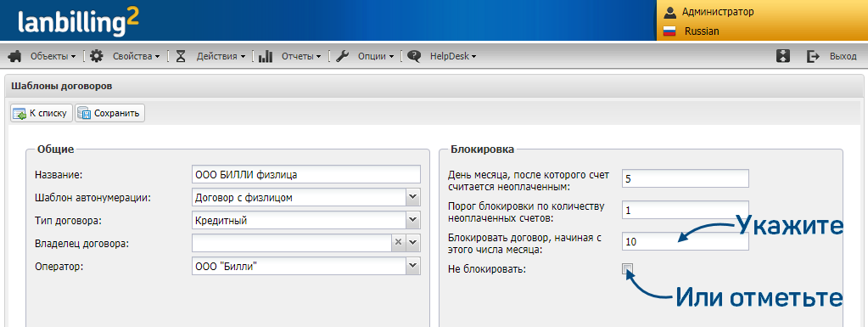Screen dimensions: 868x327
Task: Click the hourglass Actions icon
Action: (x=181, y=56)
